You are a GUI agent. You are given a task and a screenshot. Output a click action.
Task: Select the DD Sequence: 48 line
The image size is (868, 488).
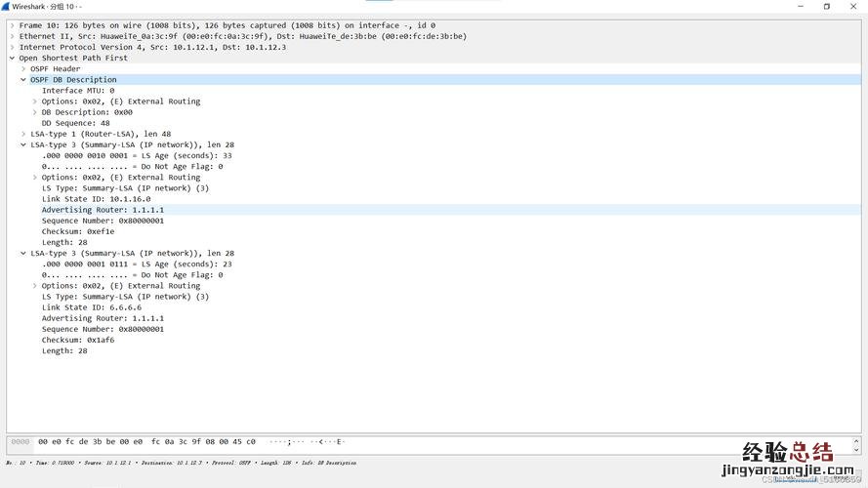click(x=76, y=123)
